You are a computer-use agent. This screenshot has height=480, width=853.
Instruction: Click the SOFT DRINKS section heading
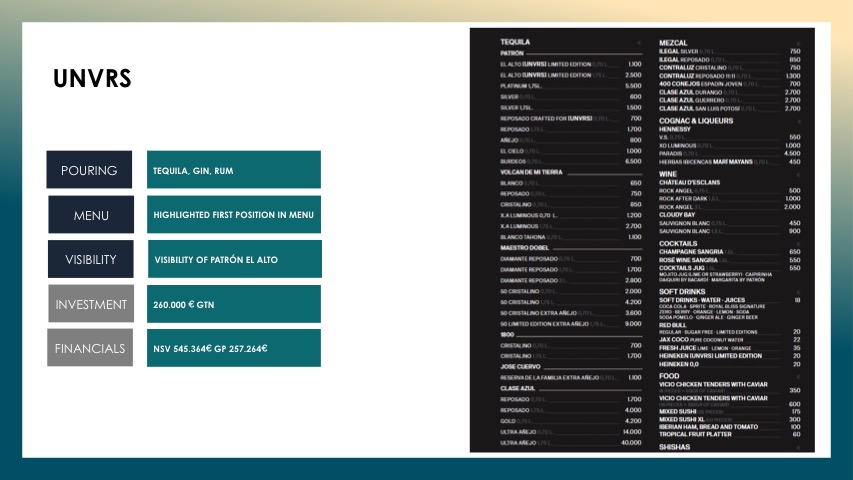pos(683,291)
